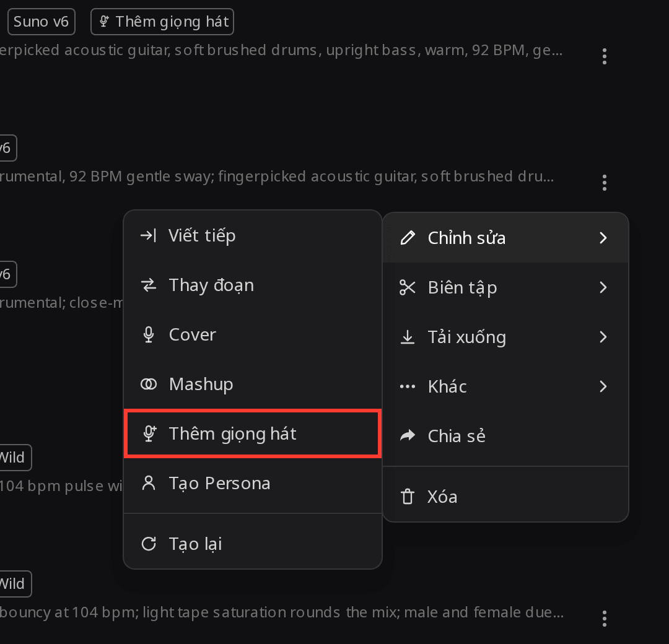Select Thêm giọng hát in context menu
This screenshot has width=669, height=644.
[x=253, y=433]
